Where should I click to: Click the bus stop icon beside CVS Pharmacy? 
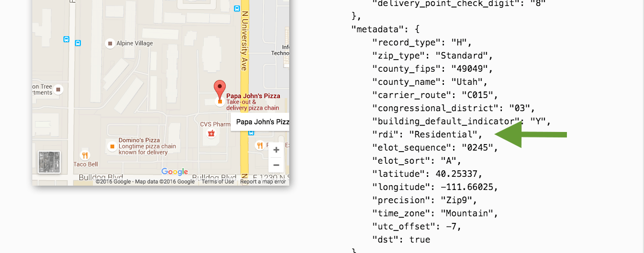(x=251, y=133)
